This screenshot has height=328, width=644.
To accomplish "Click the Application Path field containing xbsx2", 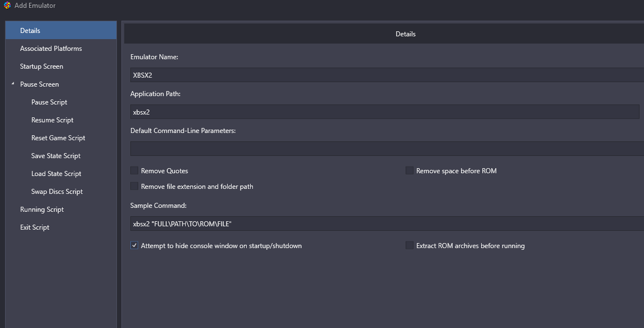I will pos(384,112).
